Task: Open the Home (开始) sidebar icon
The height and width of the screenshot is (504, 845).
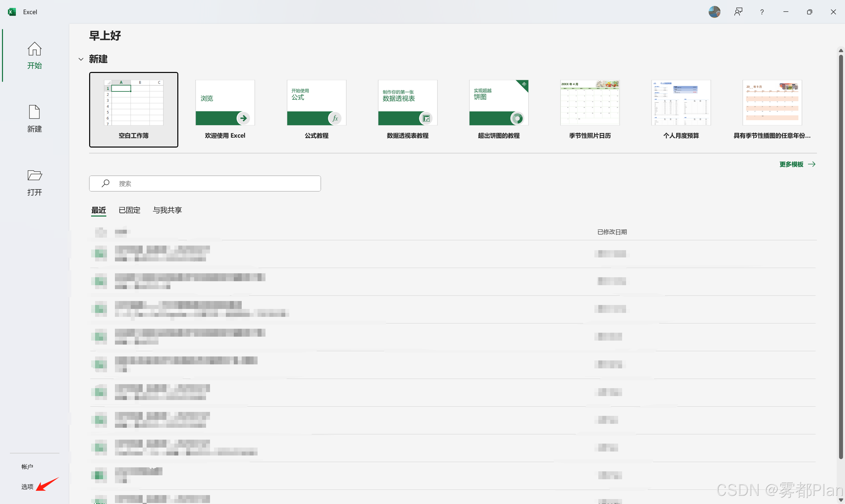Action: tap(34, 49)
